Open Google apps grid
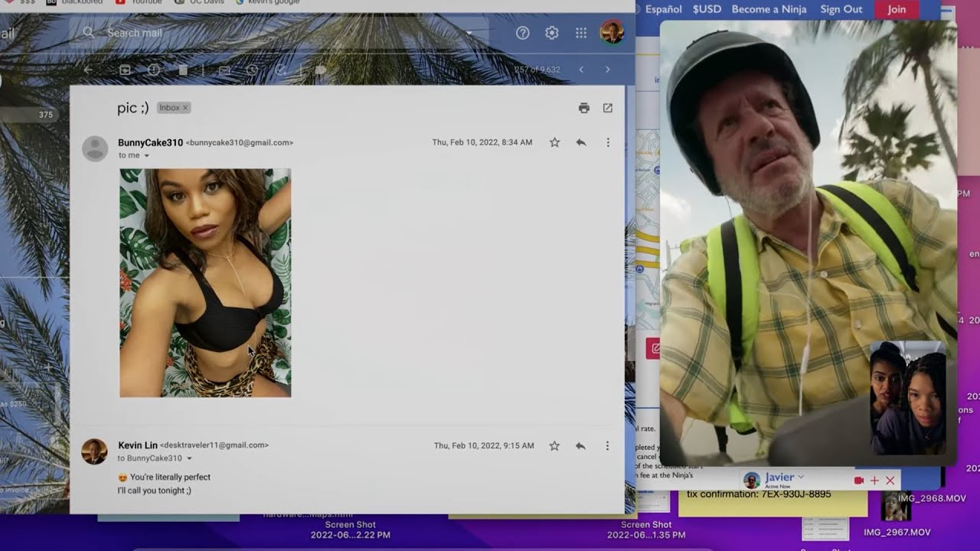This screenshot has height=551, width=980. pos(581,33)
